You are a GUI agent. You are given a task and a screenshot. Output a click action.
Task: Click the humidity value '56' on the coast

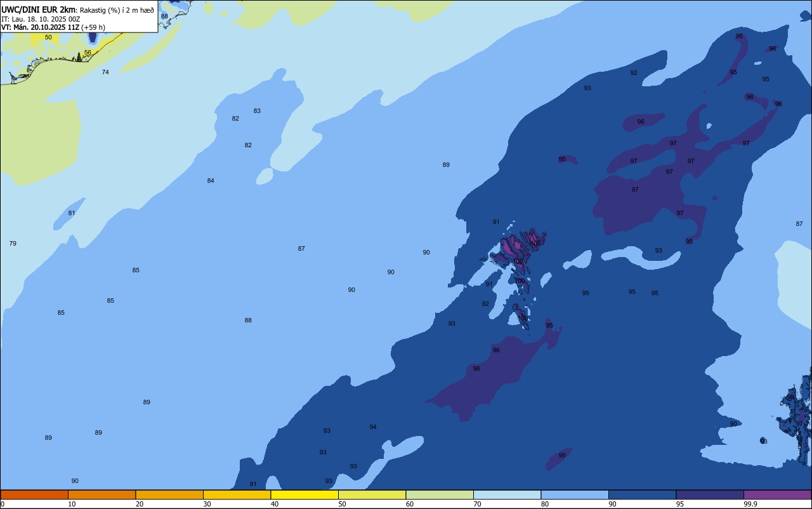point(88,53)
